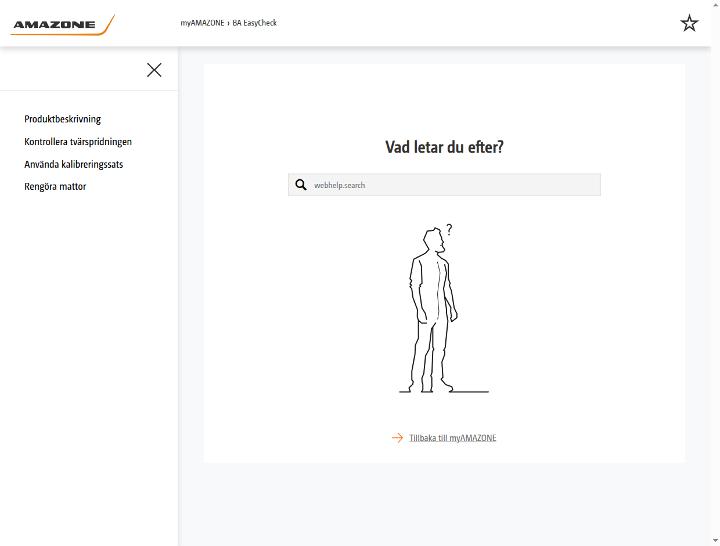Click the orange arrow beside Tillbaka link
The width and height of the screenshot is (720, 546).
click(397, 438)
